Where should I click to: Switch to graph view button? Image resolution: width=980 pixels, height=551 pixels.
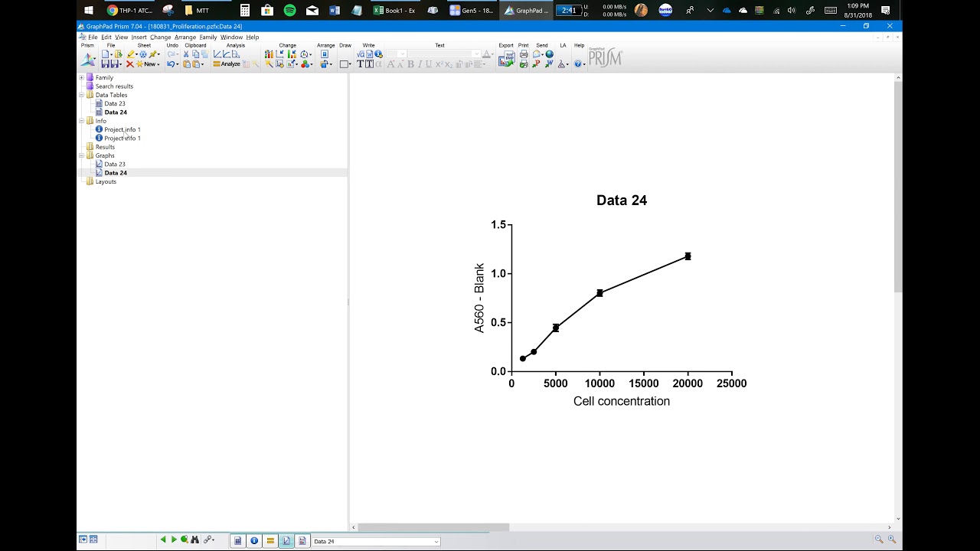click(286, 541)
